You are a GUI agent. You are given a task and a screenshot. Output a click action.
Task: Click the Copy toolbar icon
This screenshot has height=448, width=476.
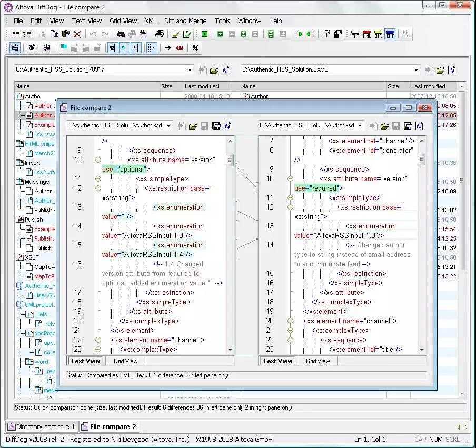point(54,34)
